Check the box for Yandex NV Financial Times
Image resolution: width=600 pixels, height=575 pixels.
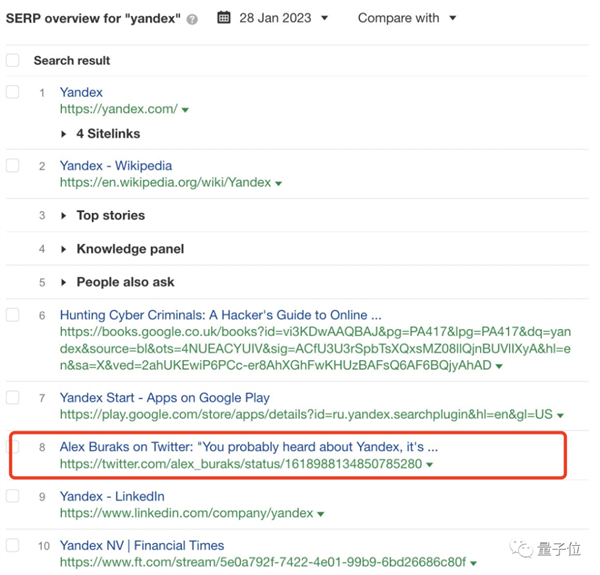13,545
